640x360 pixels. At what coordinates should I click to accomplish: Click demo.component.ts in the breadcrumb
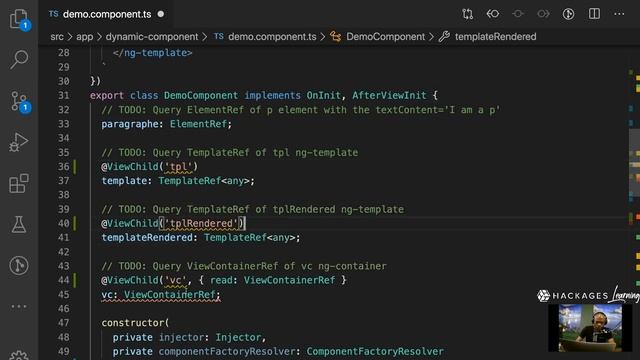(x=272, y=37)
